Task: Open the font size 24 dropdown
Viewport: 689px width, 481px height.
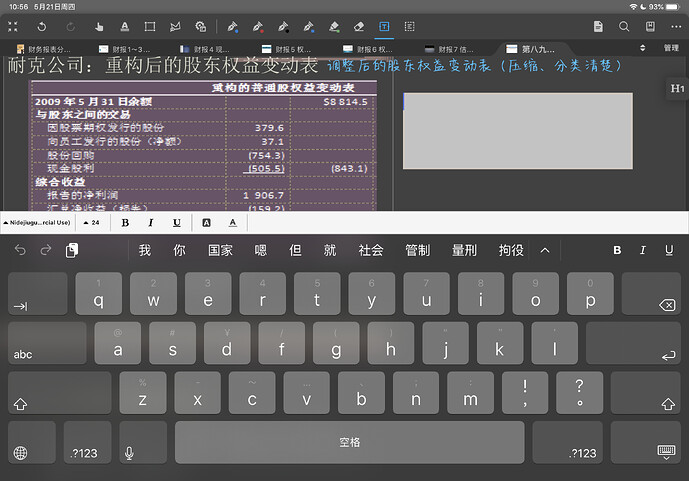Action: (x=91, y=223)
